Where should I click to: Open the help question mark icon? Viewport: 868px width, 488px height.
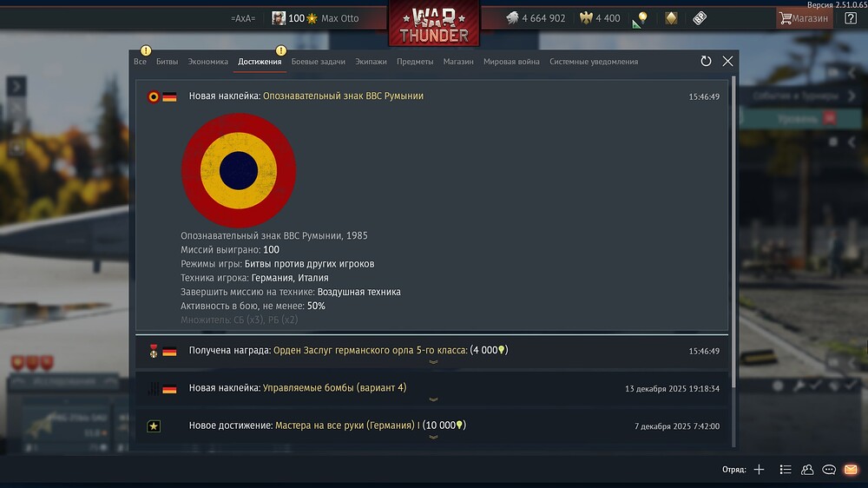(x=851, y=18)
